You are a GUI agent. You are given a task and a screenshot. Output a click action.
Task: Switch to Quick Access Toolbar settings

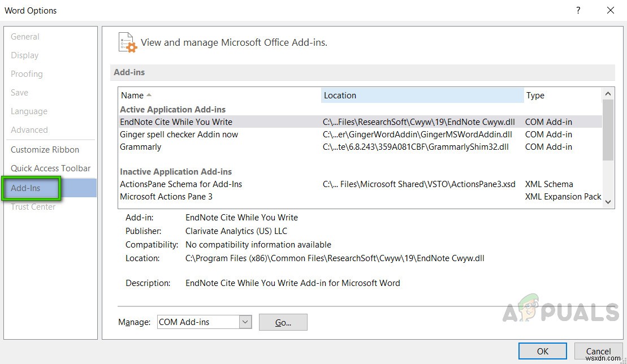(50, 168)
